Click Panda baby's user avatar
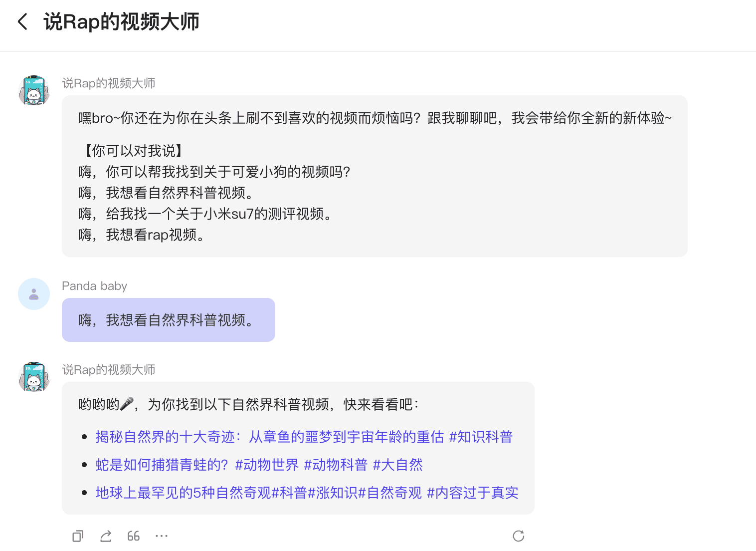Viewport: 756px width, 551px height. coord(34,294)
